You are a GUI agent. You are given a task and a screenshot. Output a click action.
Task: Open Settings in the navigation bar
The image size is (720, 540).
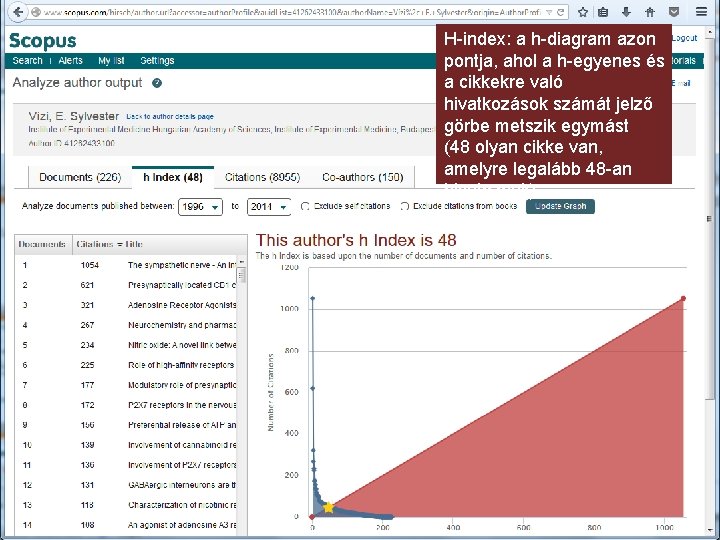(x=157, y=61)
